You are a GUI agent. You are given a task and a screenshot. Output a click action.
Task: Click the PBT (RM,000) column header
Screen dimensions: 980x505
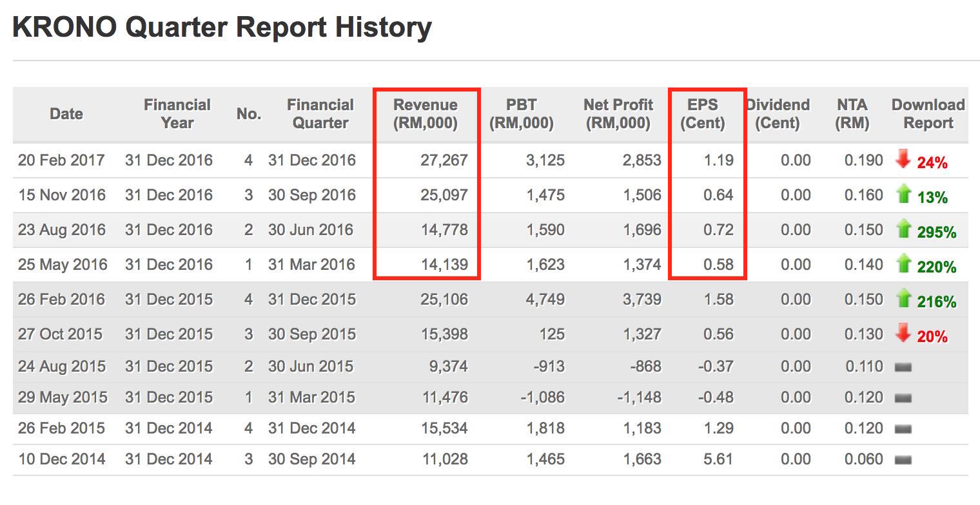(x=522, y=114)
